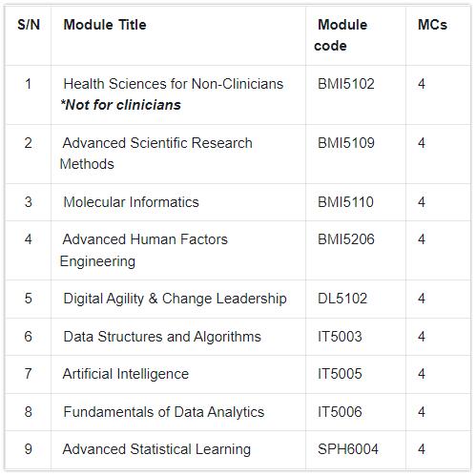The width and height of the screenshot is (476, 476).
Task: Click the Module Title column header
Action: [105, 25]
